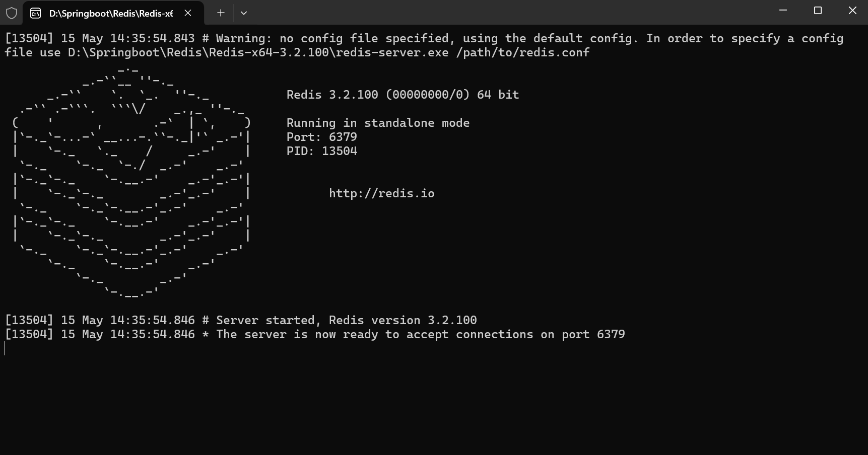Maximize the terminal window
Image resolution: width=868 pixels, height=455 pixels.
coord(818,11)
